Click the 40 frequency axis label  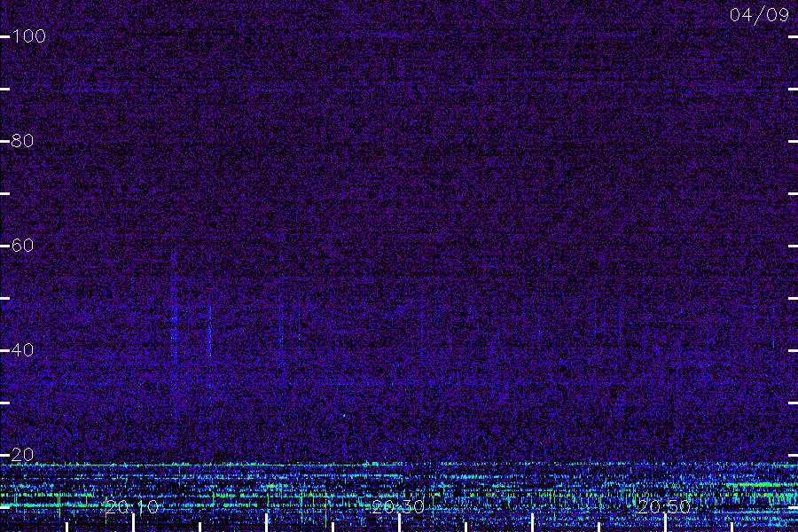22,350
